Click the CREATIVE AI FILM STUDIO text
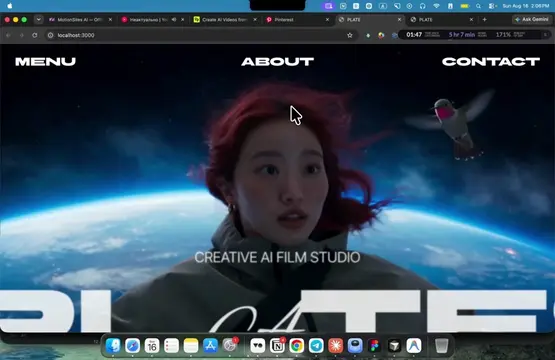555x360 pixels. pyautogui.click(x=278, y=257)
